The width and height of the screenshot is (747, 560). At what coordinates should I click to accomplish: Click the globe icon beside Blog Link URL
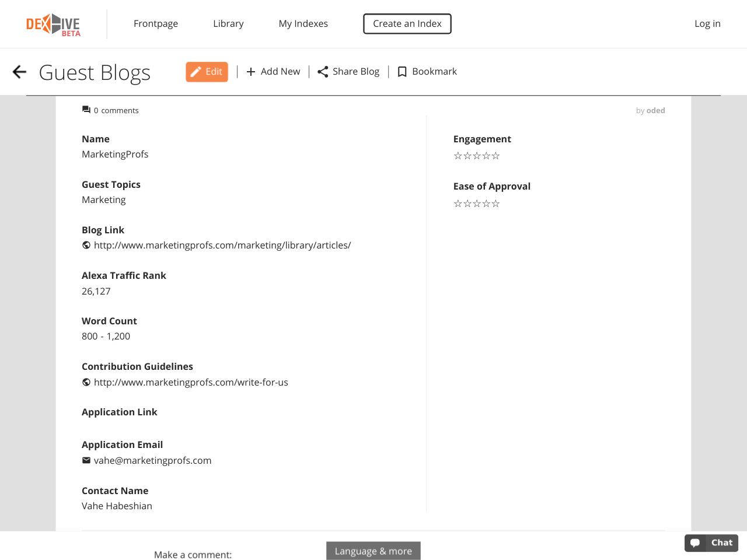86,245
